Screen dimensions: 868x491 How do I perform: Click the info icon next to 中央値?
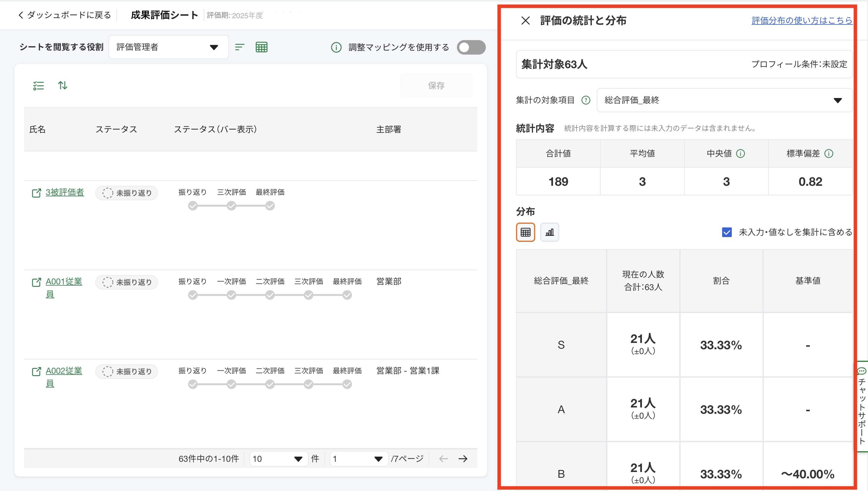pos(740,154)
